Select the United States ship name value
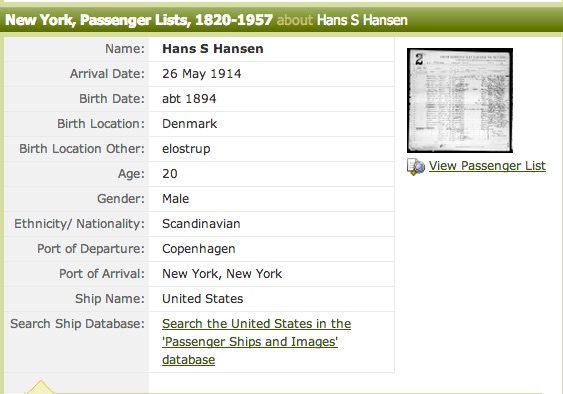 [x=203, y=299]
